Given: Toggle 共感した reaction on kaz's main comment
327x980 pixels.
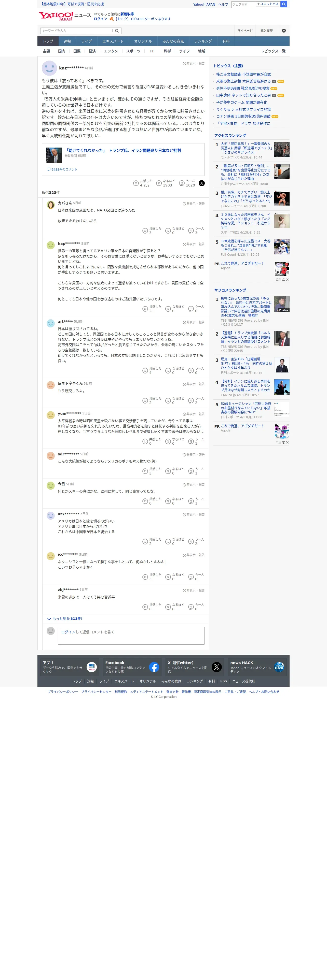Looking at the screenshot, I should 143,183.
